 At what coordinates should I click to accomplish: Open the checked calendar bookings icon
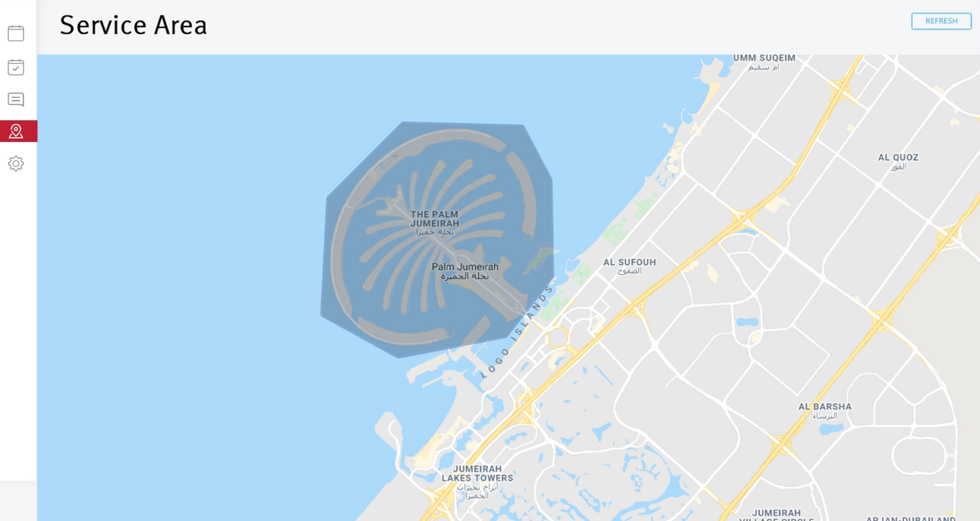click(16, 67)
